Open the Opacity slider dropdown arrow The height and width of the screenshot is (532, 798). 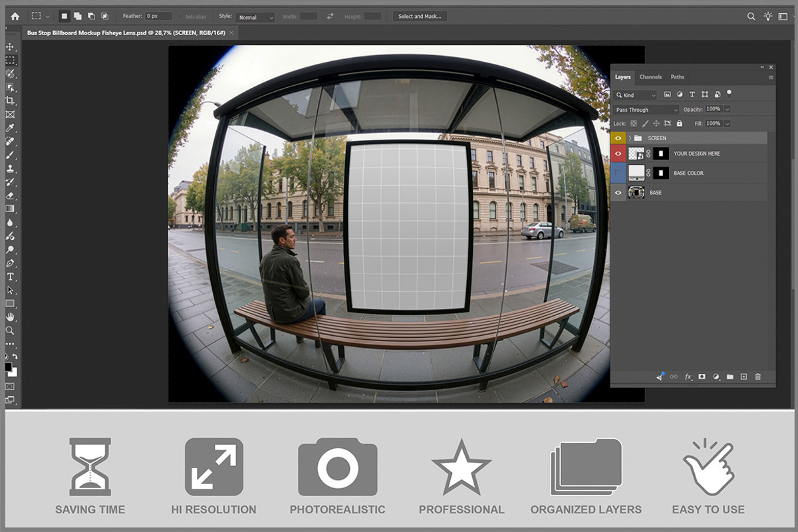pyautogui.click(x=727, y=109)
